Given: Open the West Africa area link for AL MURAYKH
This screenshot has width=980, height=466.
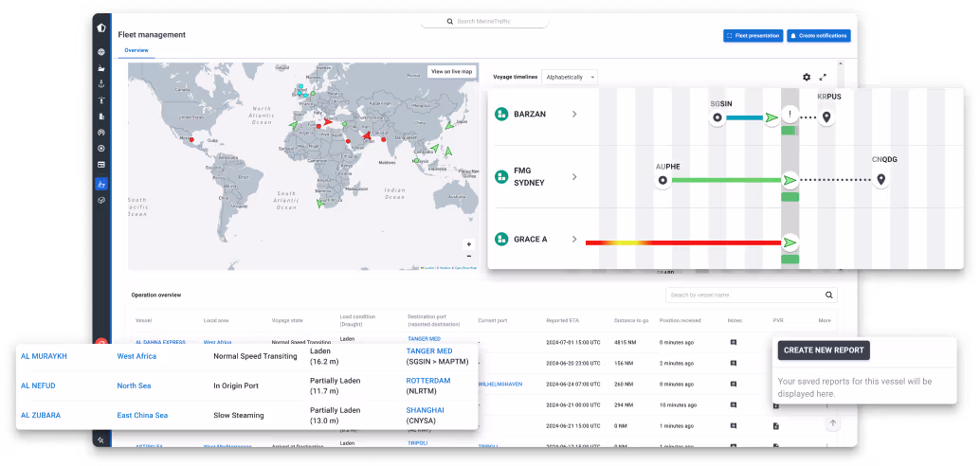Looking at the screenshot, I should click(136, 356).
